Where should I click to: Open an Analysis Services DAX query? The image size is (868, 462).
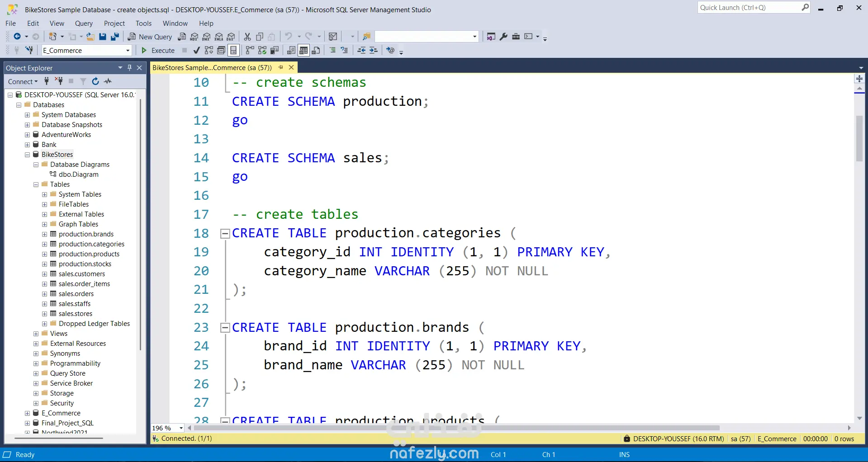[x=231, y=37]
